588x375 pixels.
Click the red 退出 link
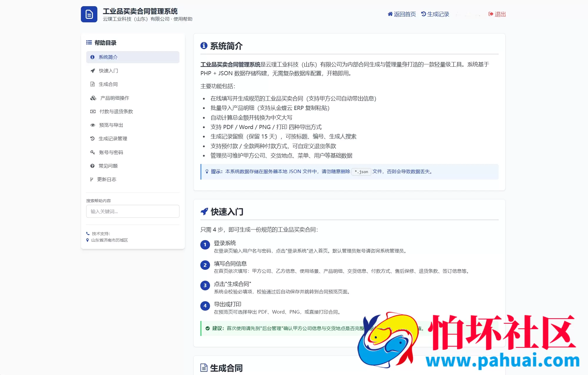(x=497, y=14)
